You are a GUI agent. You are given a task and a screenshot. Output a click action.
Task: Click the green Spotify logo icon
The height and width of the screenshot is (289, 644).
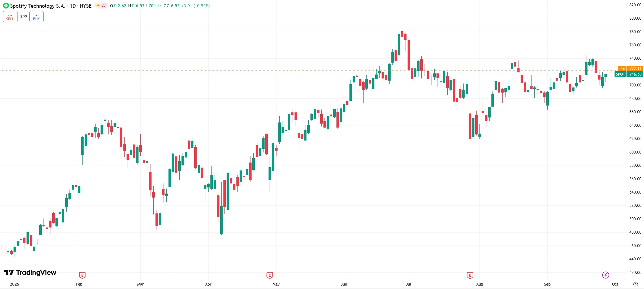click(x=6, y=6)
